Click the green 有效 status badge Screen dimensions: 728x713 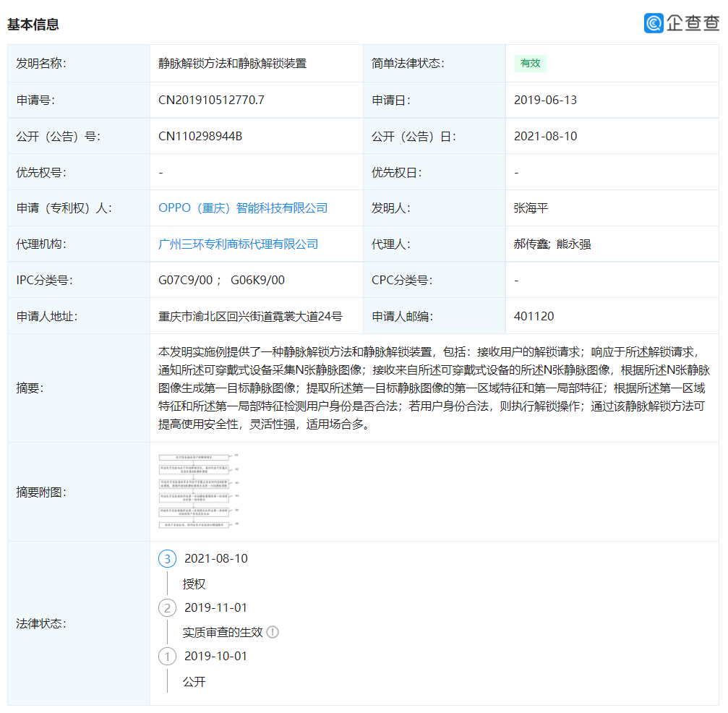pos(530,63)
